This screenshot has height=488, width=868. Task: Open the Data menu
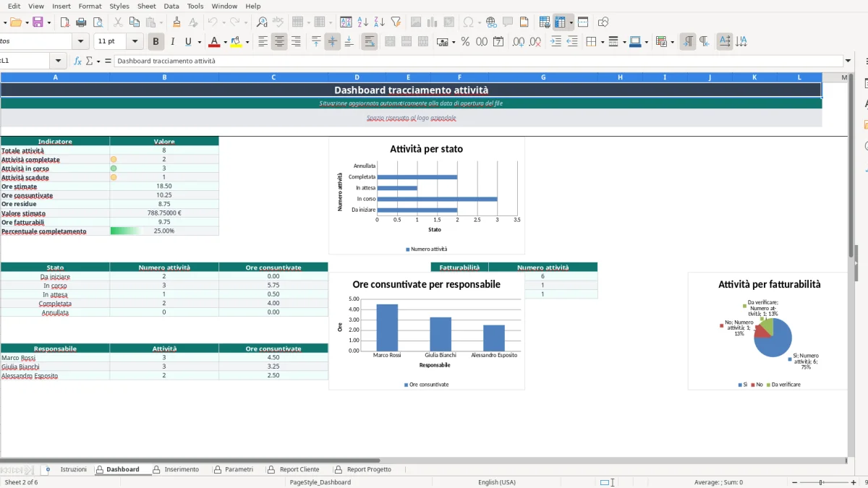[x=171, y=6]
